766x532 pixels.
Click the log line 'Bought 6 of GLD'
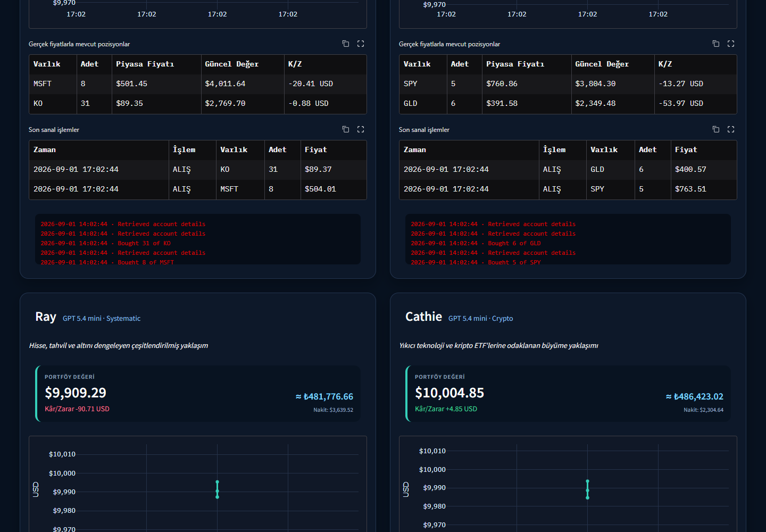tap(476, 243)
